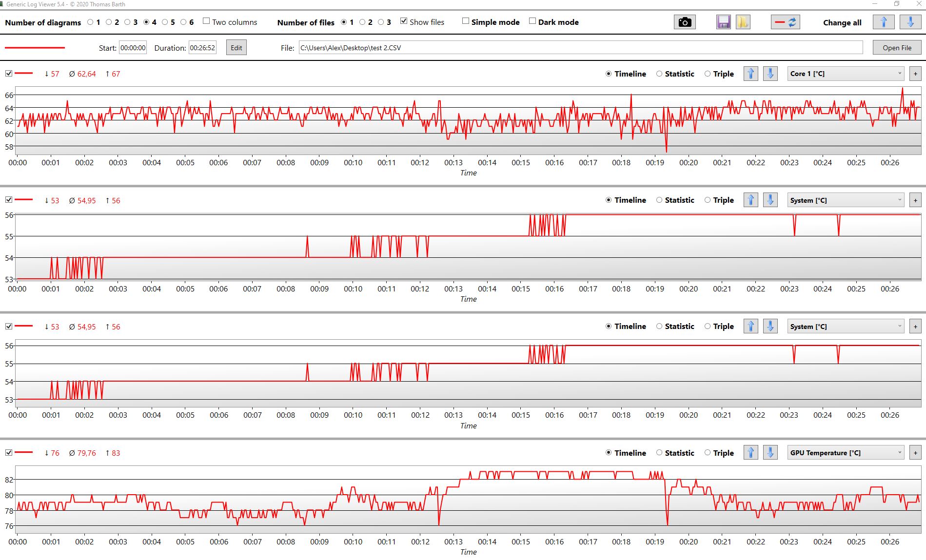Click the Edit button next to Duration
The image size is (926, 560).
coord(236,48)
